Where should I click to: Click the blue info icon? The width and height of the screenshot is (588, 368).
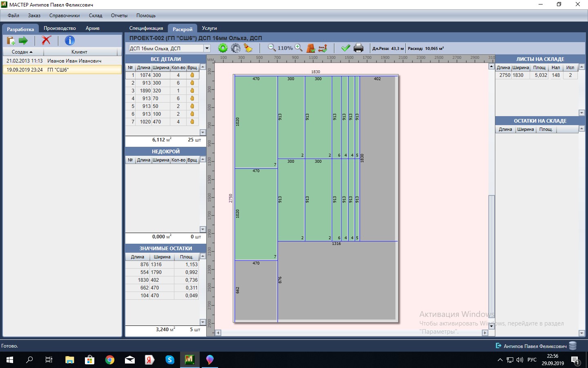pyautogui.click(x=70, y=40)
